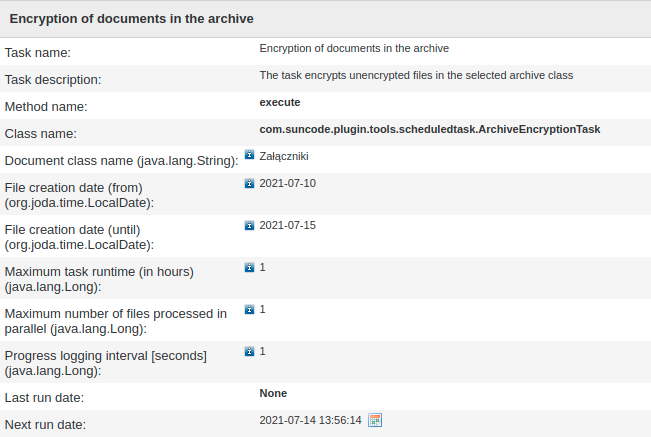The width and height of the screenshot is (651, 437).
Task: Click info icon beside Document class name
Action: tap(250, 156)
